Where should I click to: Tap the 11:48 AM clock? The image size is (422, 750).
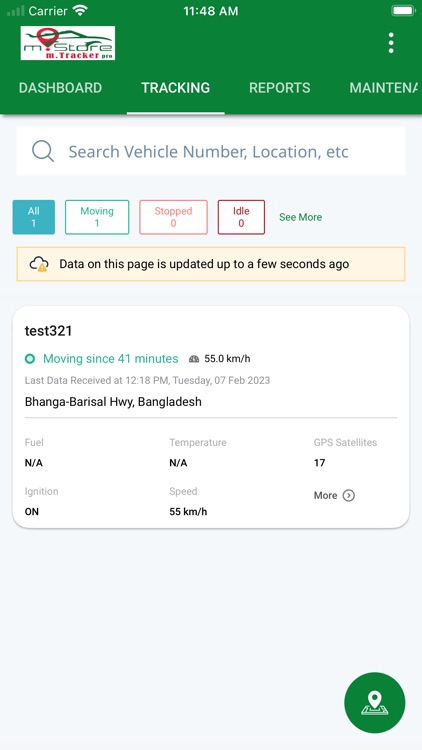[x=211, y=11]
